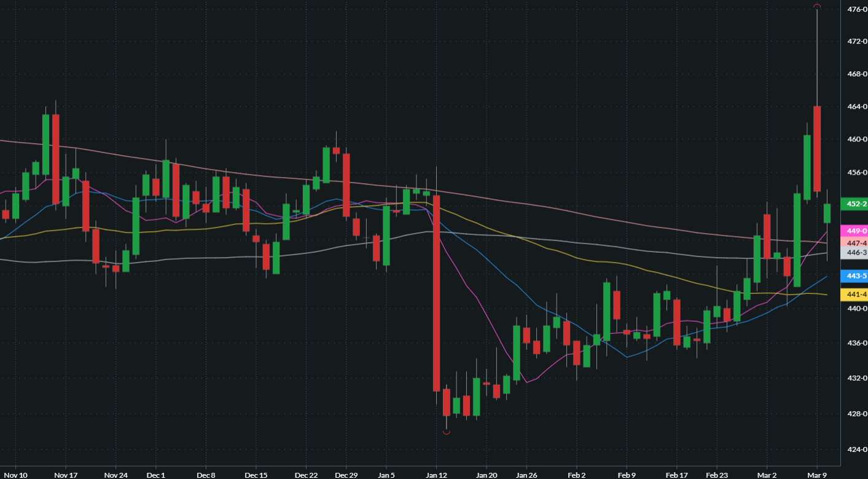Viewport: 868px width, 479px height.
Task: Click the Dec 22 date label
Action: point(307,475)
